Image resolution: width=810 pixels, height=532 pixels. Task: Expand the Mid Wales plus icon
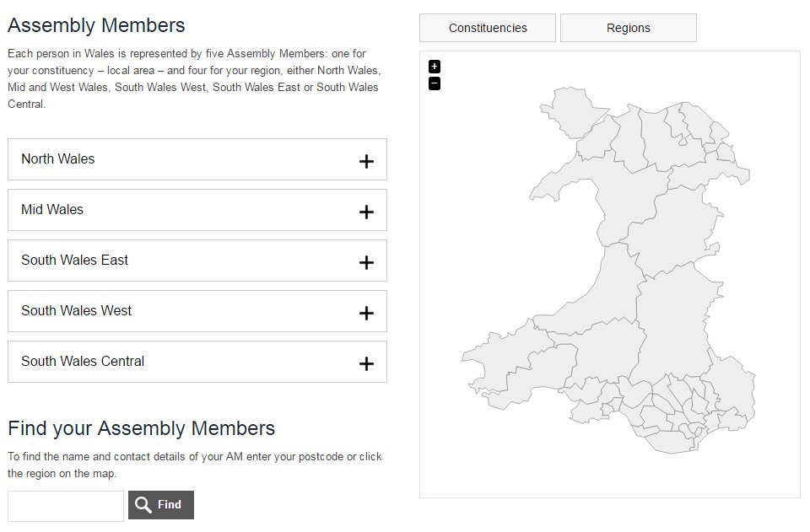coord(366,212)
